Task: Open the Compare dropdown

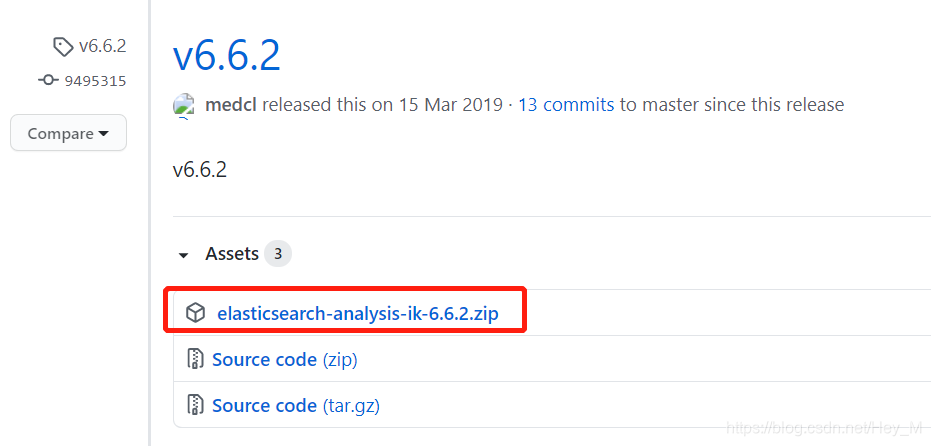Action: click(x=68, y=133)
